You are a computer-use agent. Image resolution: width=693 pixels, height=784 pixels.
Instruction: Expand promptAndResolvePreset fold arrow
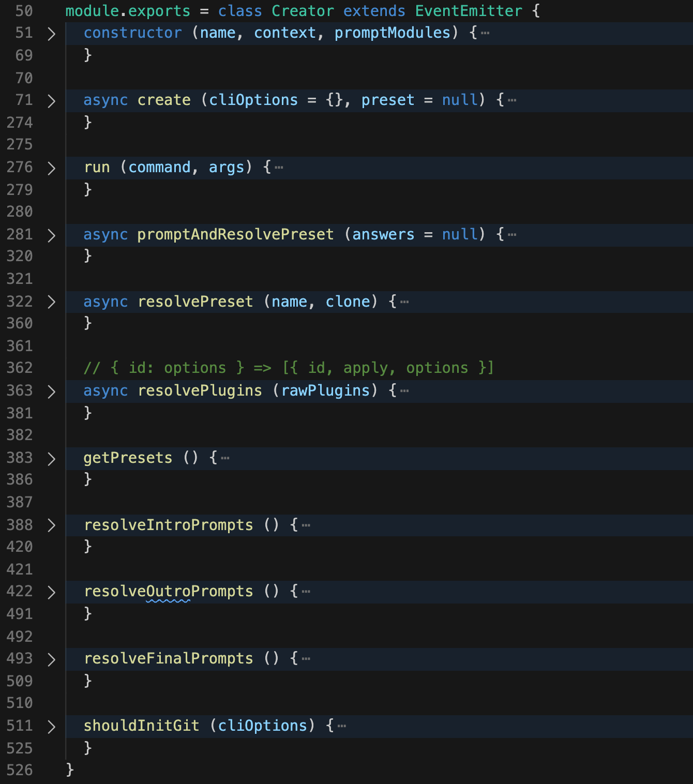click(x=51, y=235)
